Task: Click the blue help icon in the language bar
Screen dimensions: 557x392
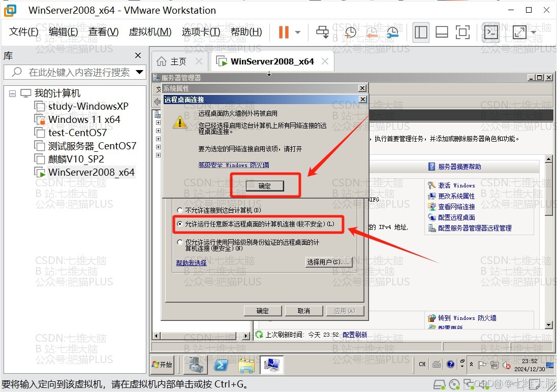Action: tap(450, 364)
